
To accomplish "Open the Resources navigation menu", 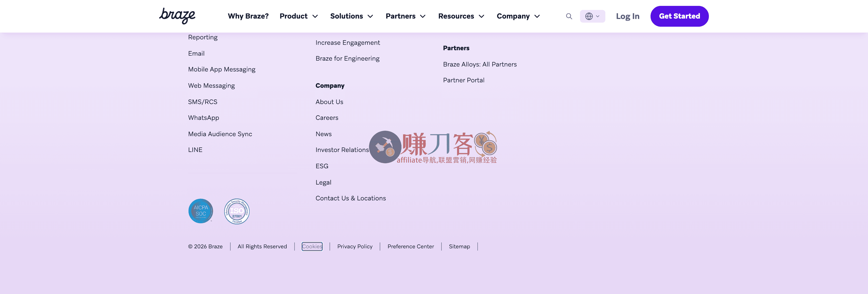I will pos(461,16).
